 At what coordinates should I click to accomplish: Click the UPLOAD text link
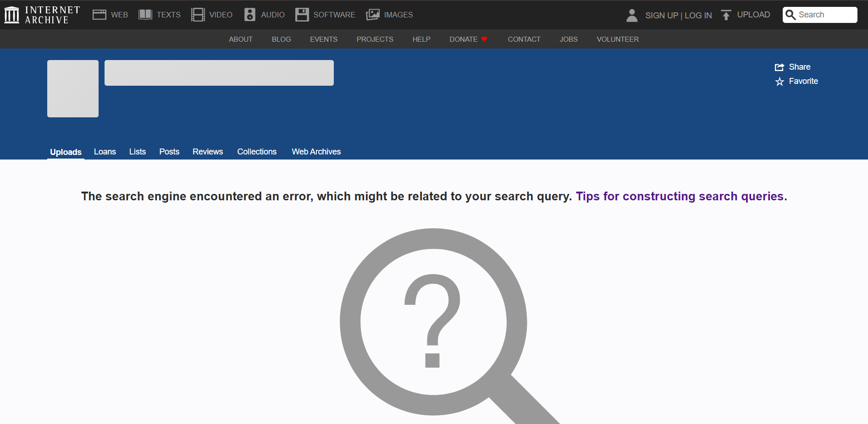pyautogui.click(x=753, y=15)
